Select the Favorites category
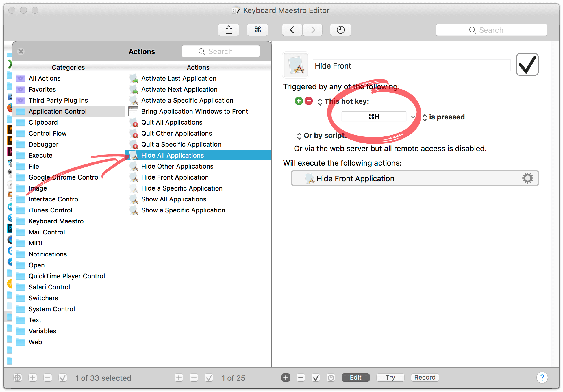 click(x=69, y=89)
